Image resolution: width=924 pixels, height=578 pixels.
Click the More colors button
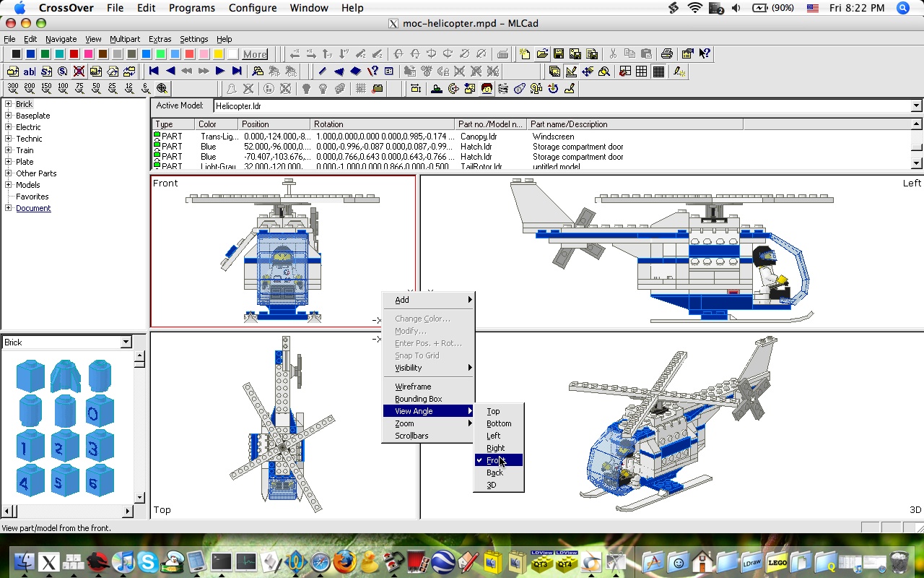click(255, 54)
